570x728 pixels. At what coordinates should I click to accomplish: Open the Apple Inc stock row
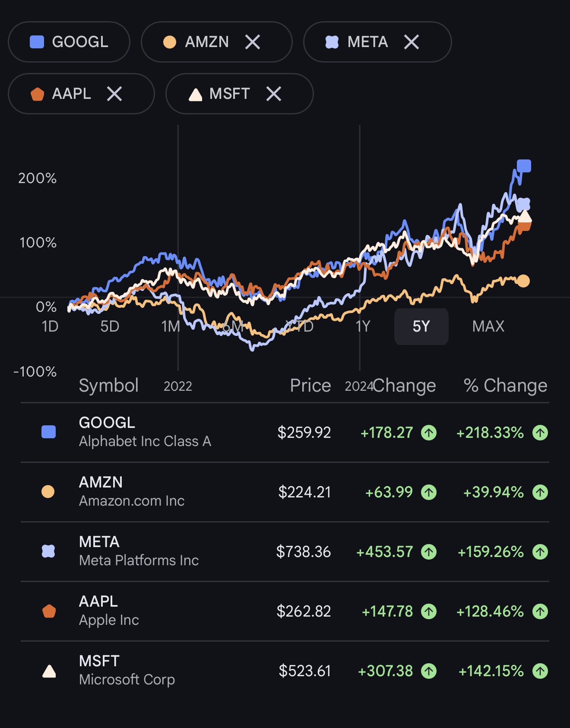pos(109,611)
